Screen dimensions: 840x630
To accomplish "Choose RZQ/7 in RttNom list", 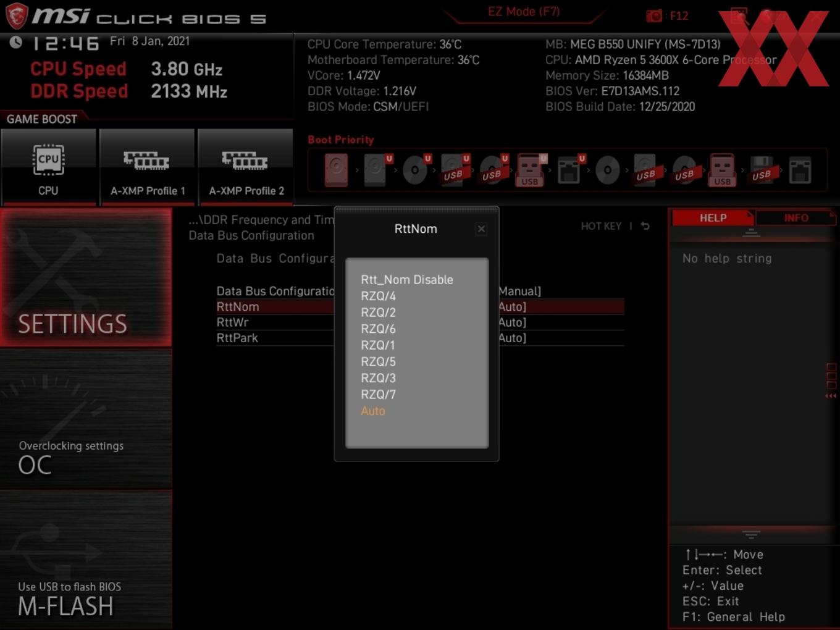I will pyautogui.click(x=378, y=395).
